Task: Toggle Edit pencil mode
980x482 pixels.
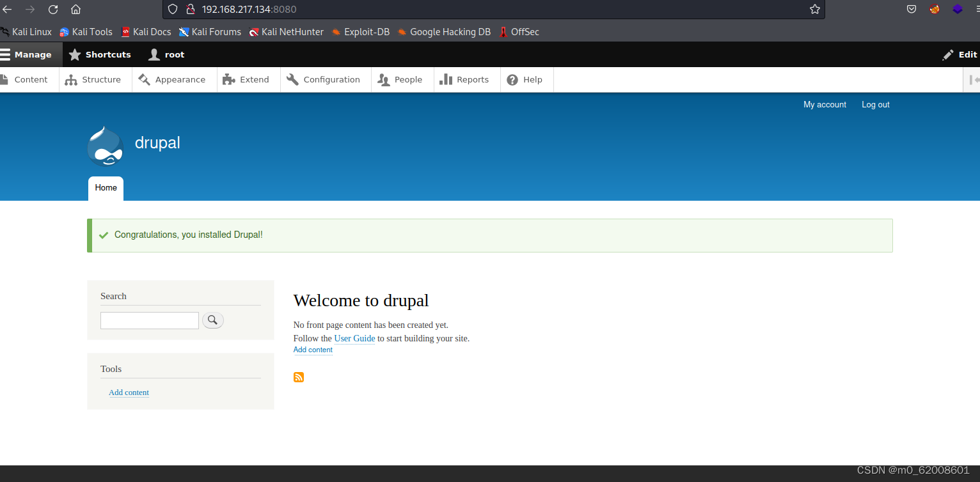Action: click(x=960, y=54)
